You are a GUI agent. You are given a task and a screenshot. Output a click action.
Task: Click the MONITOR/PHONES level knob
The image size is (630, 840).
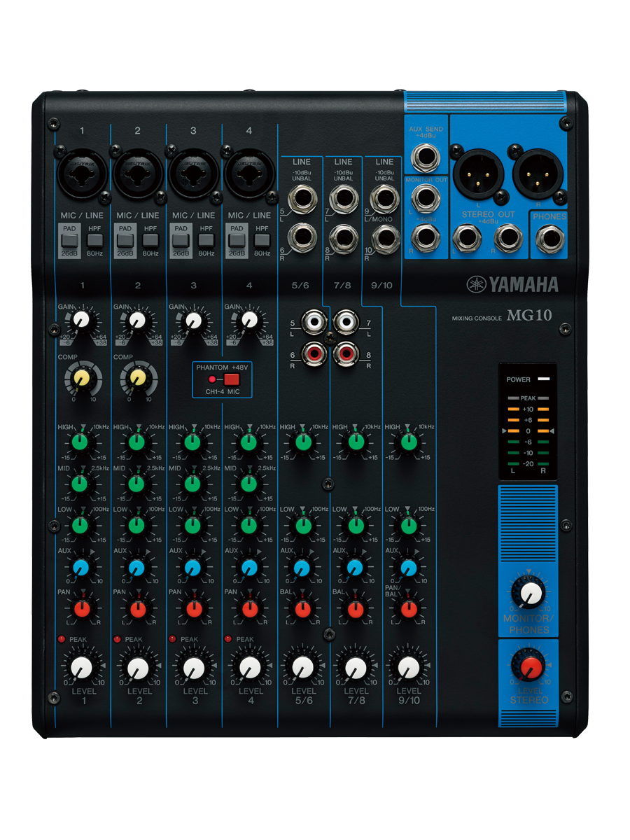click(531, 594)
